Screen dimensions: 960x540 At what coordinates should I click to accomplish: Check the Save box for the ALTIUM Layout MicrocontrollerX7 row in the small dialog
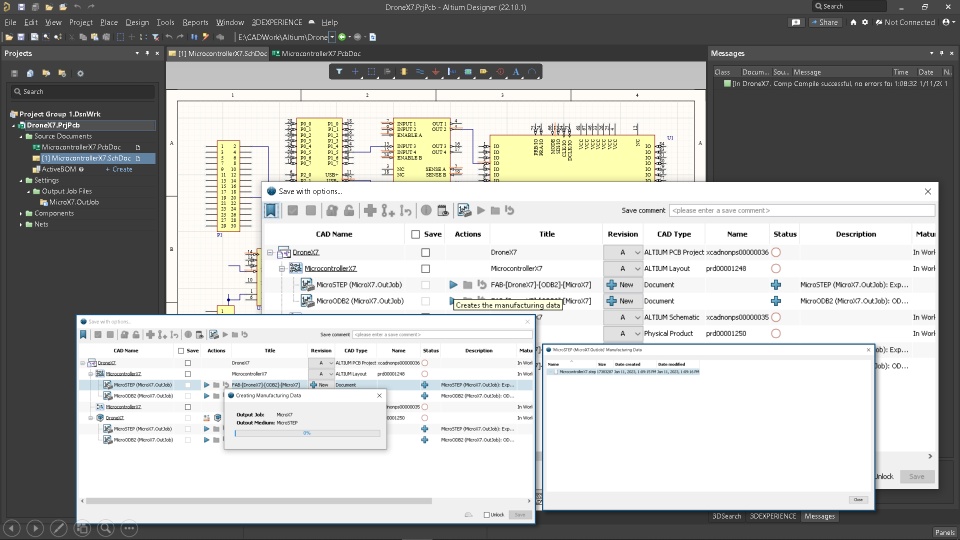(188, 374)
